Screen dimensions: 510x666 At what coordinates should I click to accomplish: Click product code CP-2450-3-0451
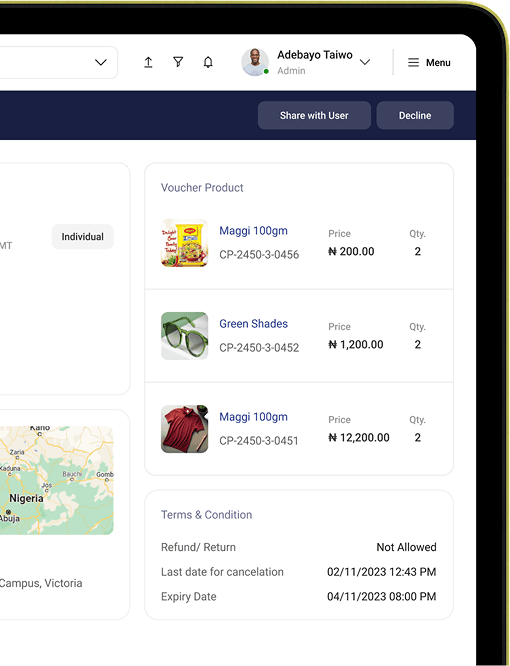click(x=259, y=440)
